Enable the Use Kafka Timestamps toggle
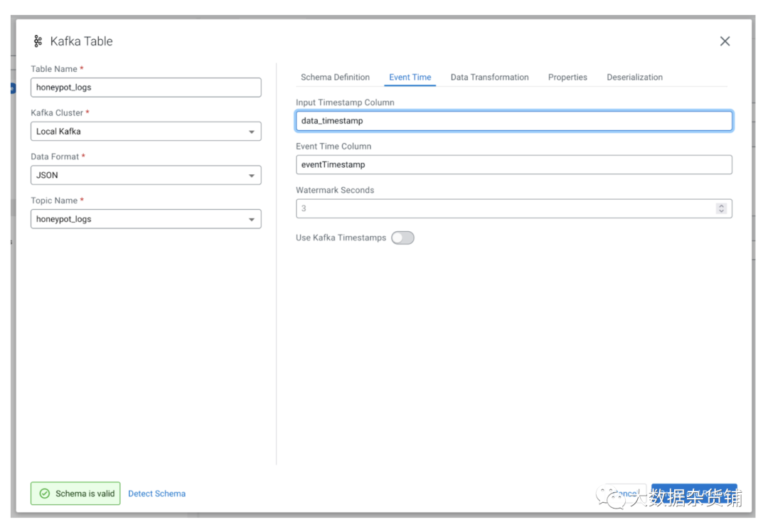The height and width of the screenshot is (532, 768). click(402, 238)
